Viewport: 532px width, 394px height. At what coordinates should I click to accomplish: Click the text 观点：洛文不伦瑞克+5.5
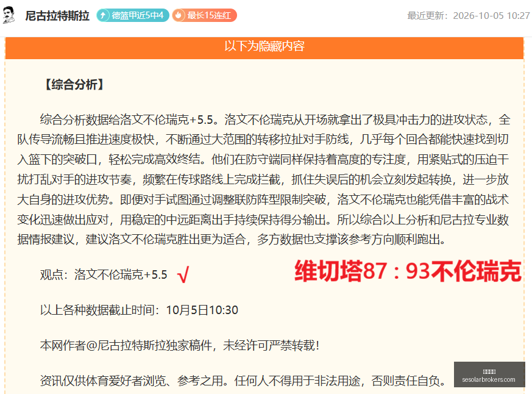(104, 274)
